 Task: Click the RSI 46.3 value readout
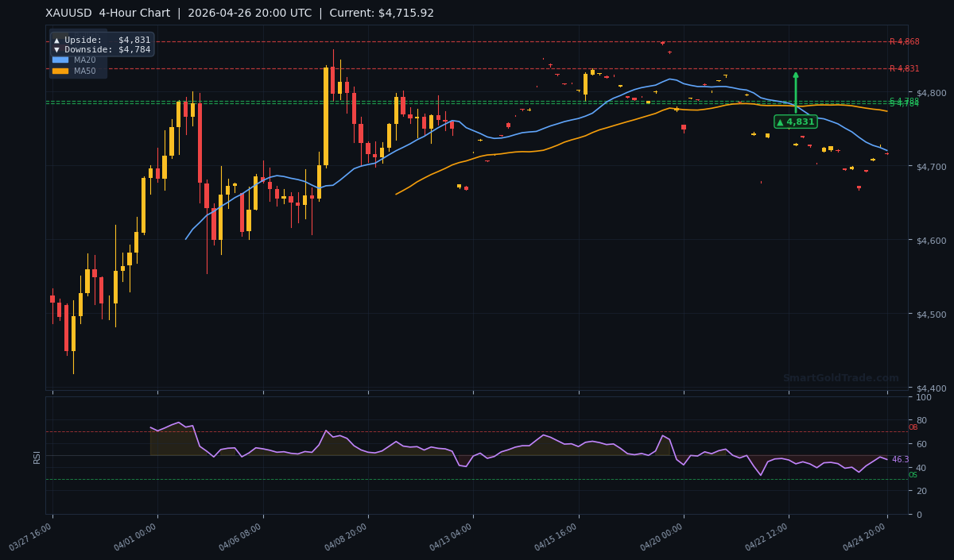click(901, 459)
